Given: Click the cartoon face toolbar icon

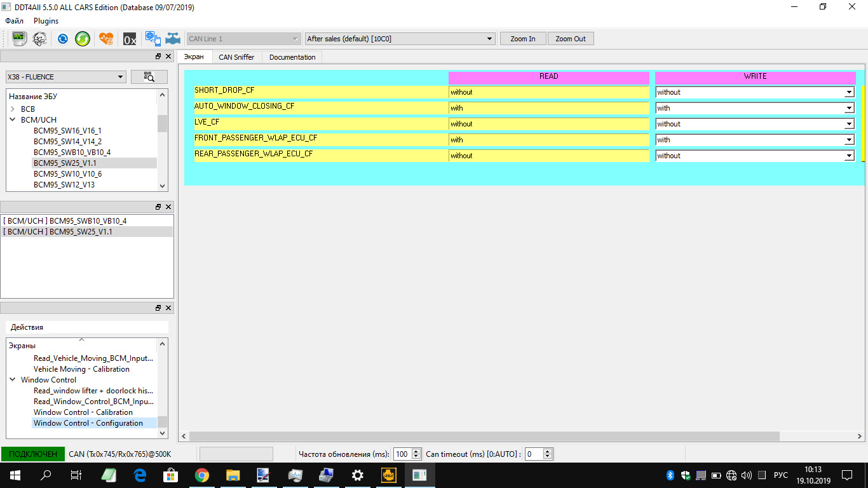Looking at the screenshot, I should coord(39,38).
